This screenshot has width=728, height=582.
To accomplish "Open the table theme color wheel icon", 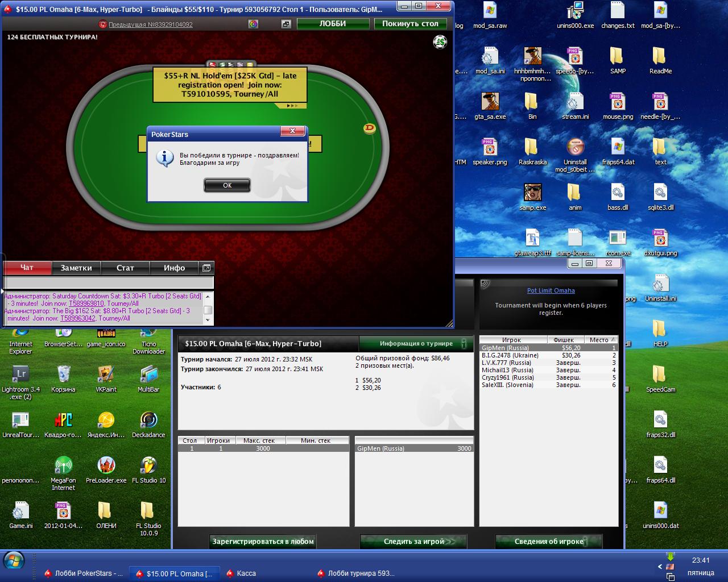I will click(x=253, y=24).
